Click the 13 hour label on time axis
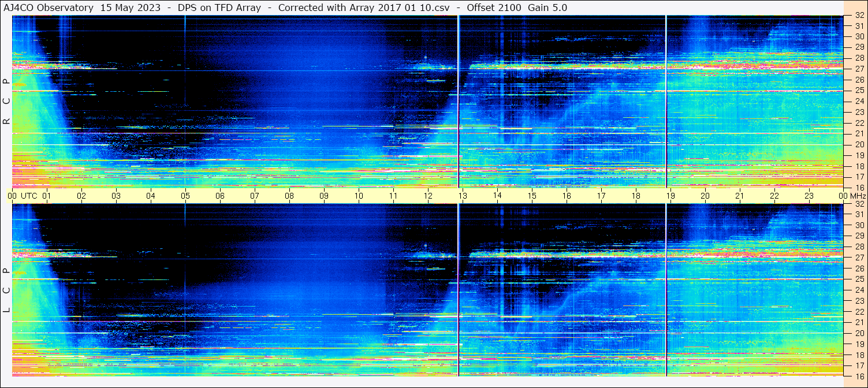 [x=463, y=196]
